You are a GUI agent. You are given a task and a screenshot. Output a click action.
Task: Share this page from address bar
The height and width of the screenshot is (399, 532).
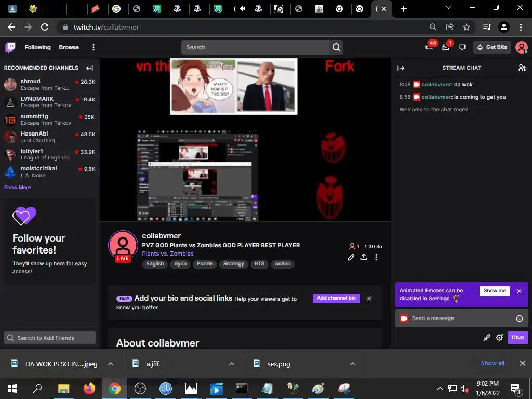450,27
